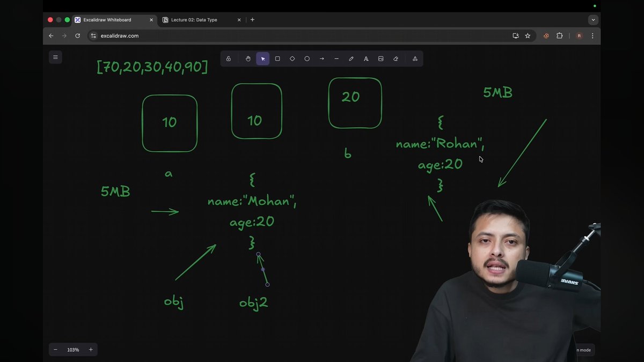Select the Rectangle tool
The width and height of the screenshot is (644, 362).
click(x=277, y=58)
